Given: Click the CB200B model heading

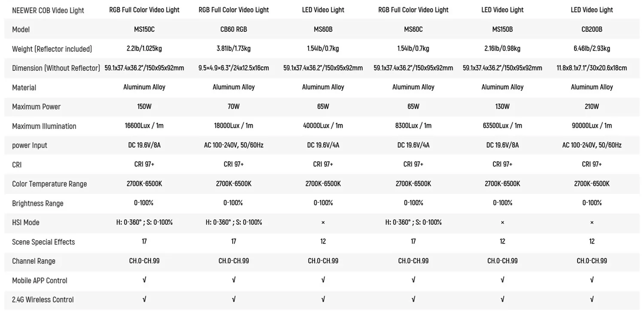Looking at the screenshot, I should click(x=592, y=30).
